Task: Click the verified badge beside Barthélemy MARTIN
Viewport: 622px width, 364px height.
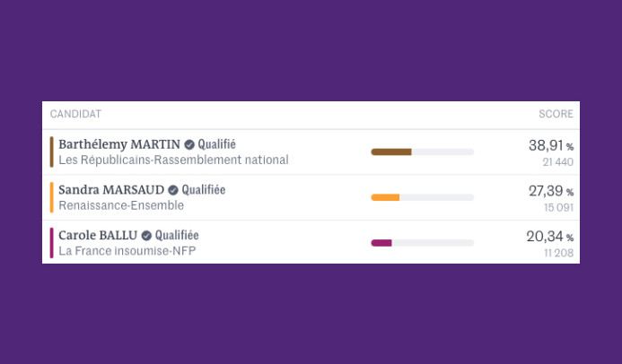Action: coord(189,144)
